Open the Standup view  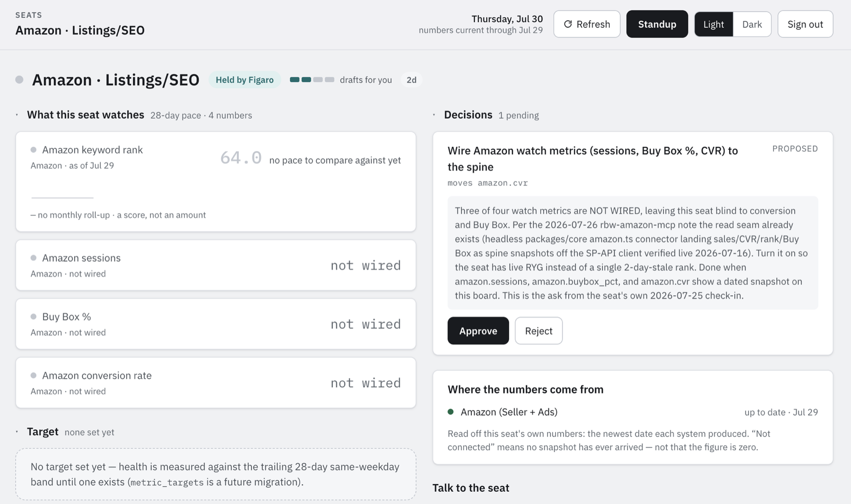pyautogui.click(x=657, y=24)
